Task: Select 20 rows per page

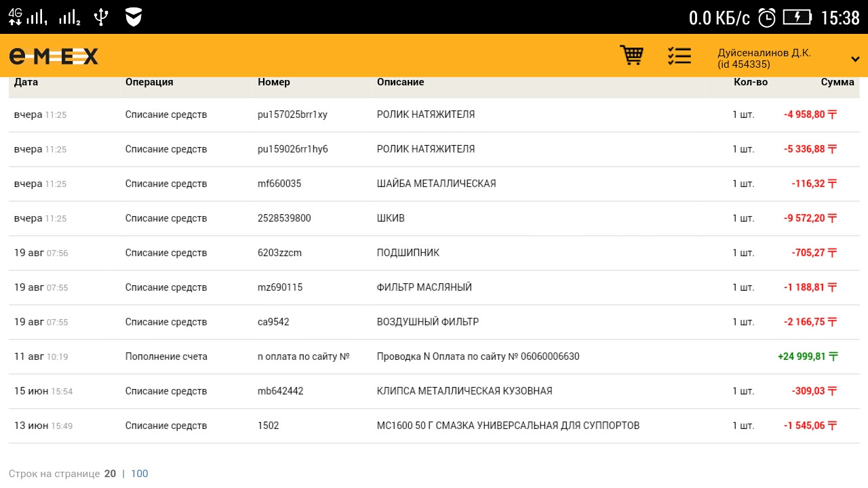Action: 110,474
